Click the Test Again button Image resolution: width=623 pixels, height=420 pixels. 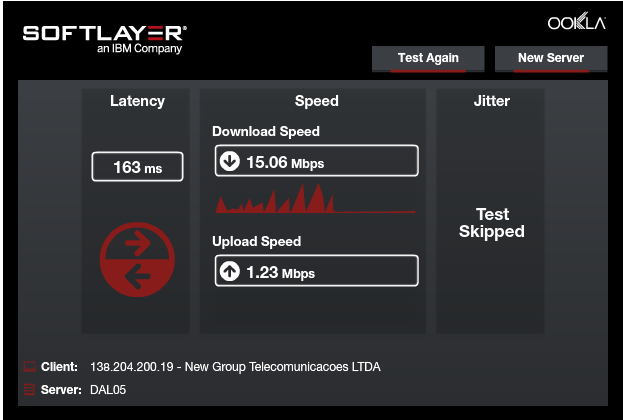(428, 58)
